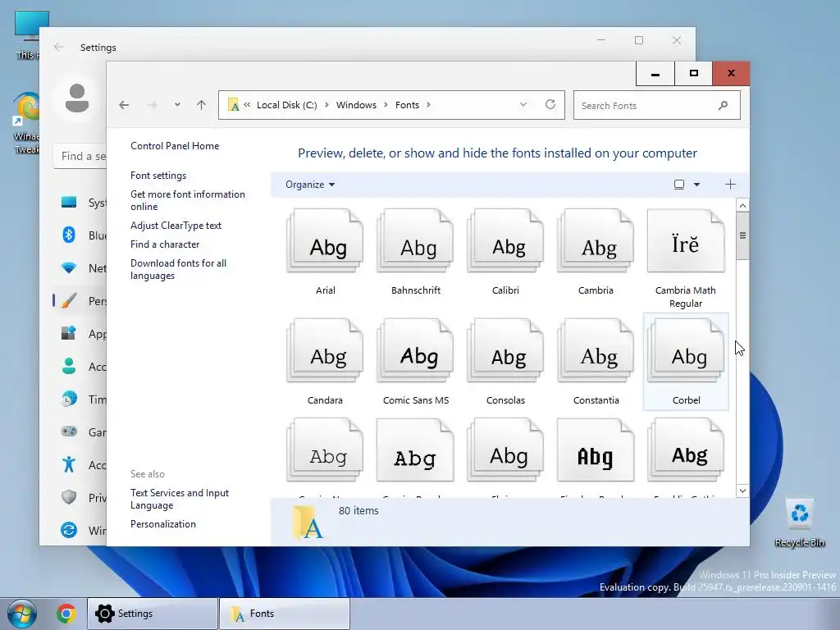This screenshot has width=840, height=630.
Task: Open Adjust ClearType text link
Action: (176, 226)
